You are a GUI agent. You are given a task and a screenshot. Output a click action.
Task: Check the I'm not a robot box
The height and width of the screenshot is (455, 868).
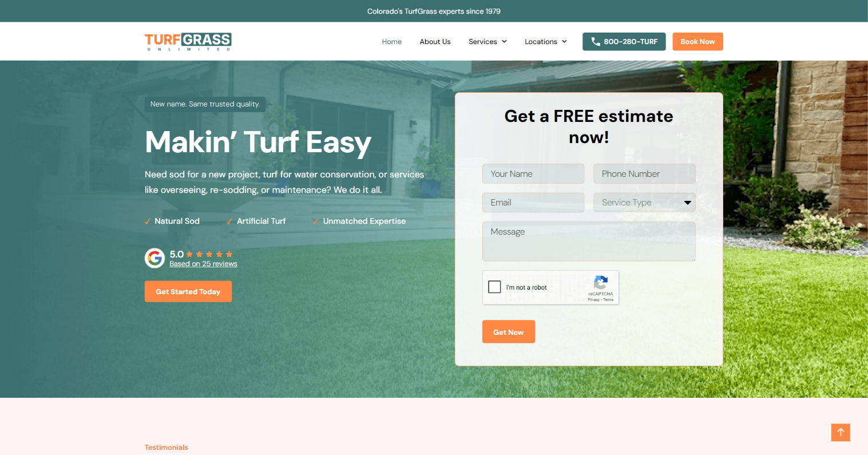tap(494, 287)
